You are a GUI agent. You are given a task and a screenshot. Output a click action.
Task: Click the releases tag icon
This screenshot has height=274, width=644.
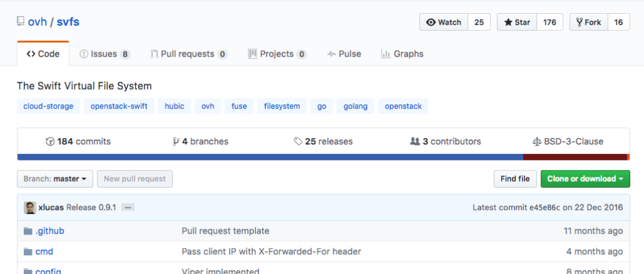[298, 141]
